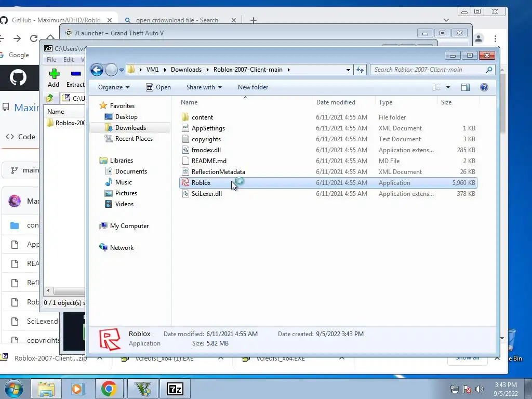Image resolution: width=532 pixels, height=399 pixels.
Task: Sort files by Size column header
Action: click(446, 102)
